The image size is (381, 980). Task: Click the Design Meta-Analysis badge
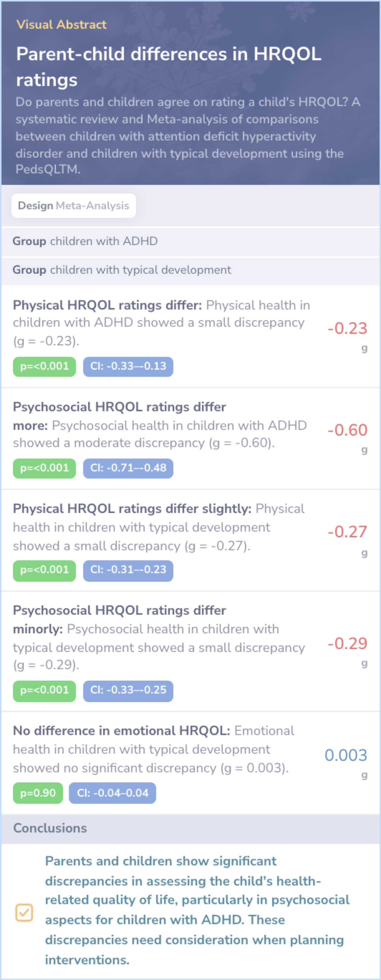[x=74, y=206]
